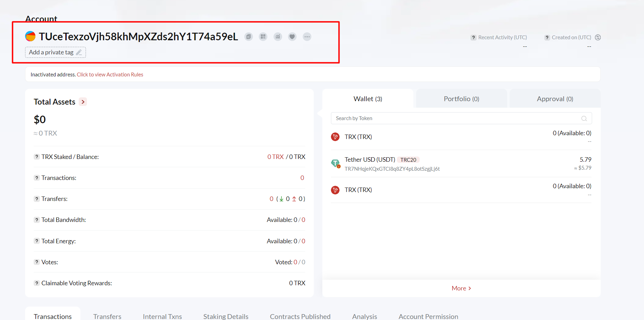644x320 pixels.
Task: Click the ≈ 0 TRX value
Action: pyautogui.click(x=45, y=133)
